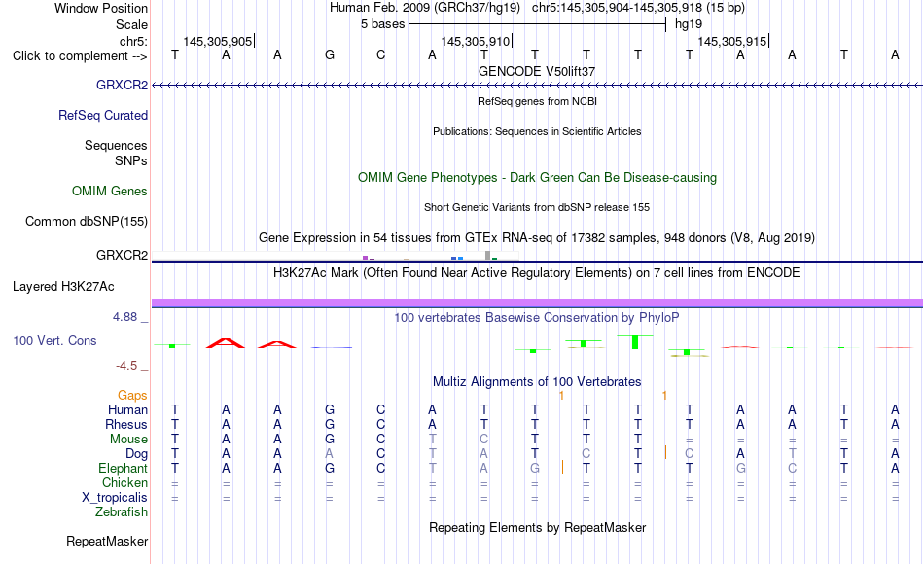Click 'RefSeq genes from NCBI' title
Screen dimensions: 924x564
(537, 101)
